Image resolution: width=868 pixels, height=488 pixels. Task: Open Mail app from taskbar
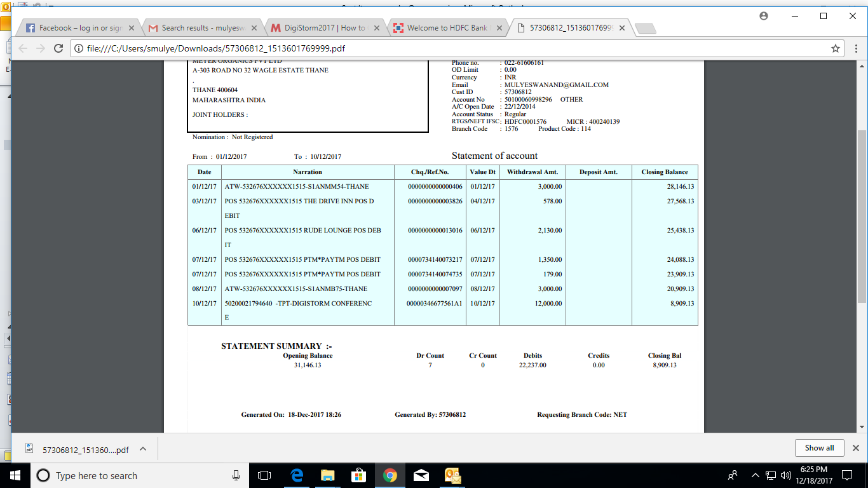[x=421, y=475]
